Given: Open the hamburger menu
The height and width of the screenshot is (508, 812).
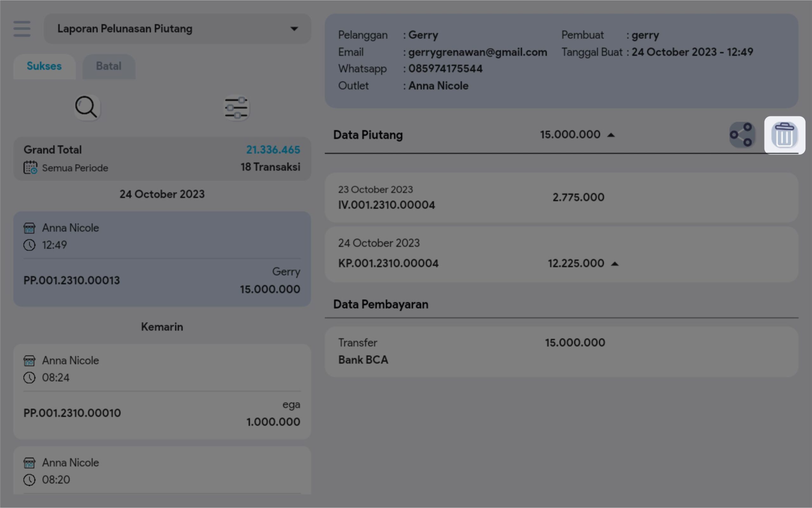Looking at the screenshot, I should coord(22,29).
